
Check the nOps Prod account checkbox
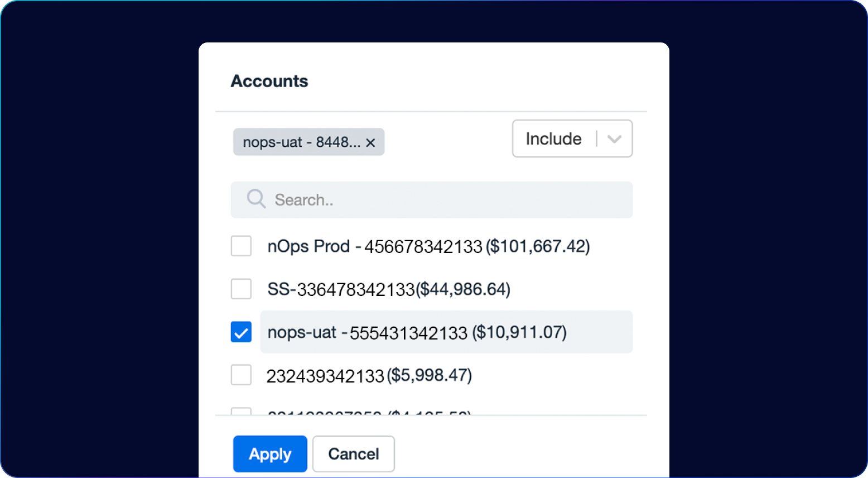[x=241, y=246]
